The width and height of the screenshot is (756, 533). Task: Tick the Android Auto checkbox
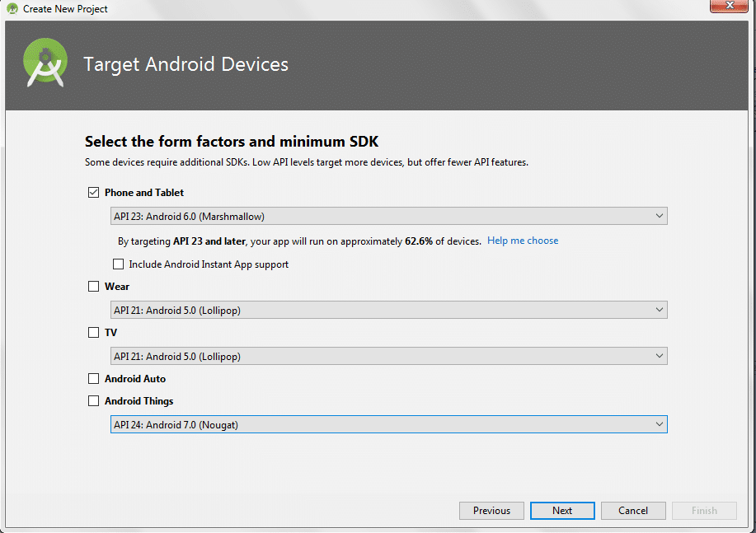(93, 379)
